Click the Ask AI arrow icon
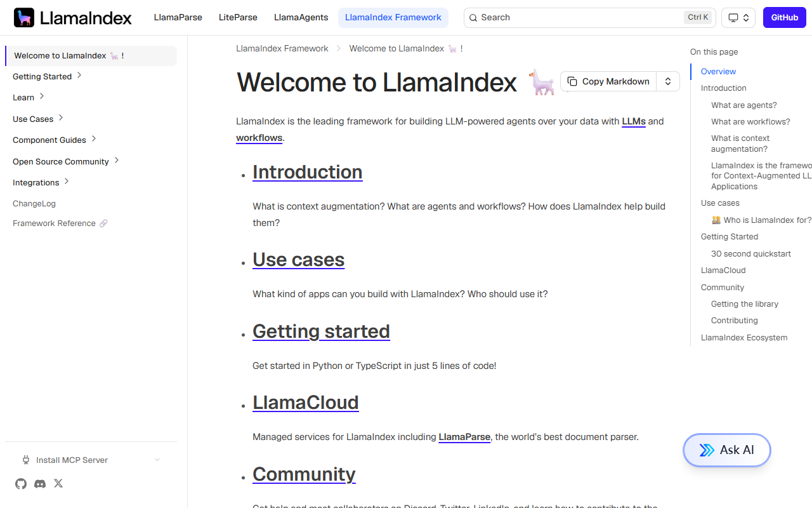 707,450
